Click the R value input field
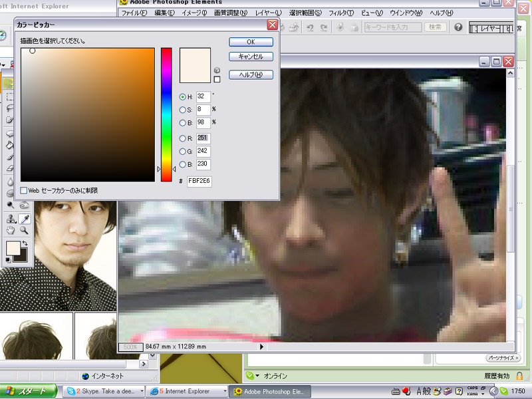This screenshot has height=399, width=532. (x=203, y=138)
